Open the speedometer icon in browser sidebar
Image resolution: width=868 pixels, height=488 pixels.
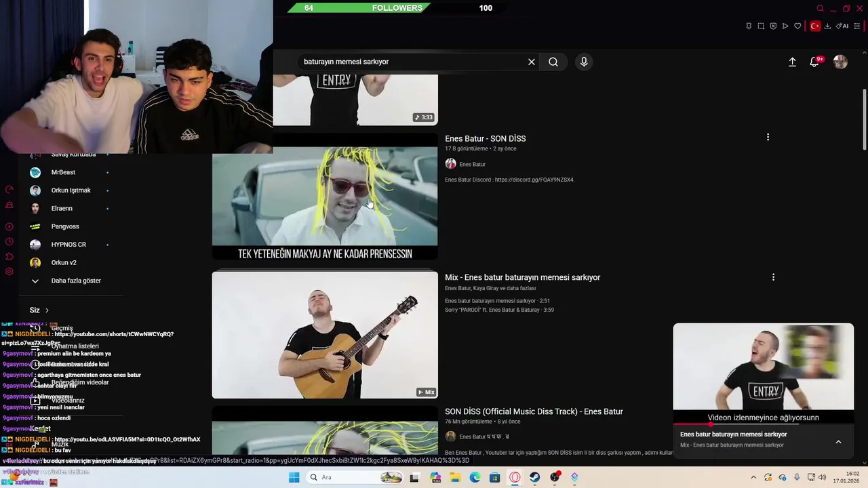pos(9,190)
